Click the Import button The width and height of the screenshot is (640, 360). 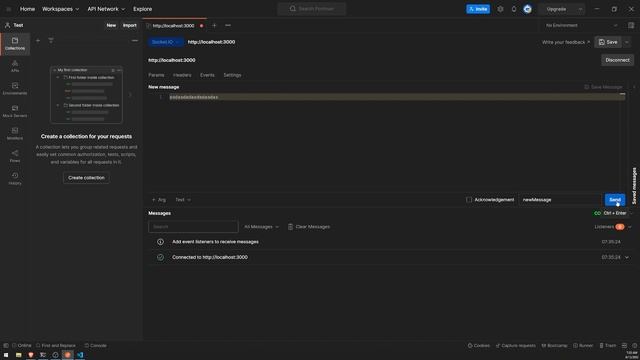pos(130,25)
